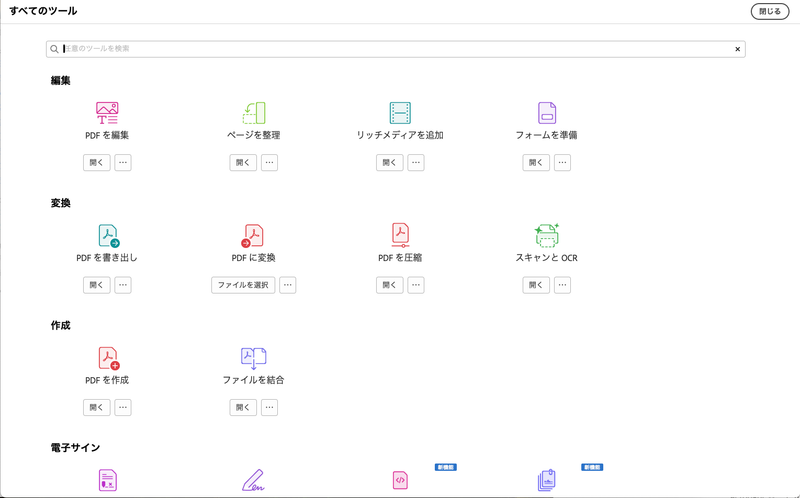Click the リッチメディアを追加 label
The image size is (800, 498).
tap(400, 135)
